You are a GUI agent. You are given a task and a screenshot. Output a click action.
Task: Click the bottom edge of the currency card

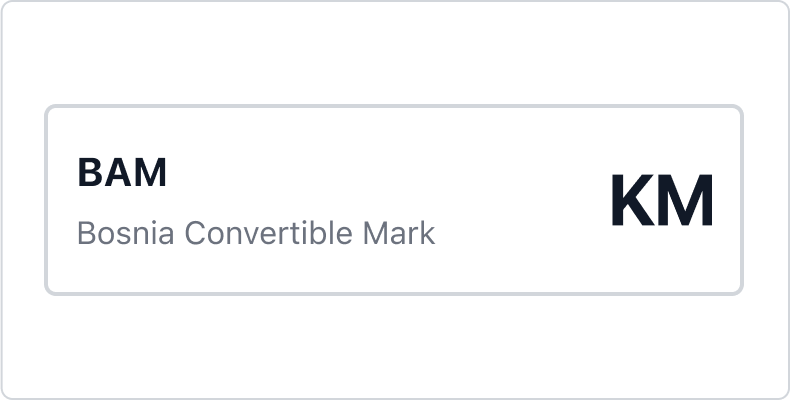pyautogui.click(x=394, y=294)
